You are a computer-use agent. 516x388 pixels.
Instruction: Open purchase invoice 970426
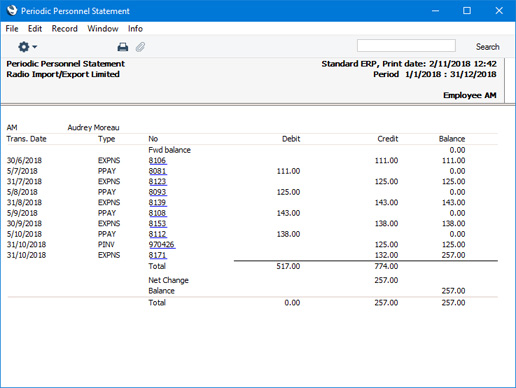tap(162, 245)
